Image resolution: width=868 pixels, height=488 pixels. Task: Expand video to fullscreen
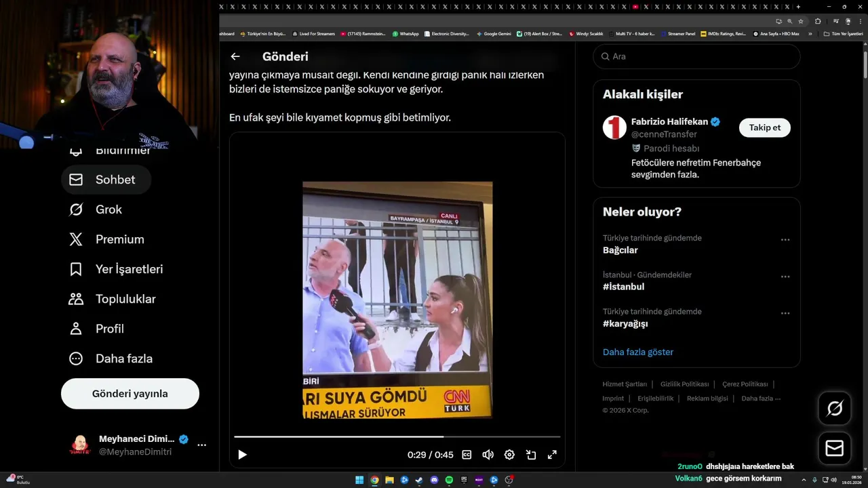point(552,455)
